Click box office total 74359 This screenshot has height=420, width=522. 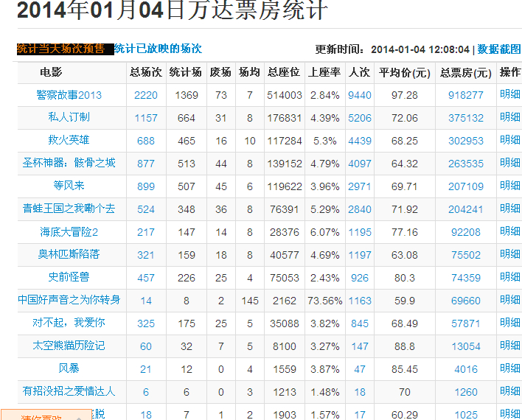[x=466, y=278]
